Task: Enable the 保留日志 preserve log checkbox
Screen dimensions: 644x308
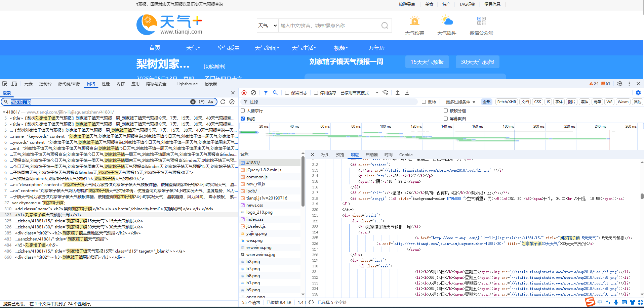Action: [x=287, y=93]
